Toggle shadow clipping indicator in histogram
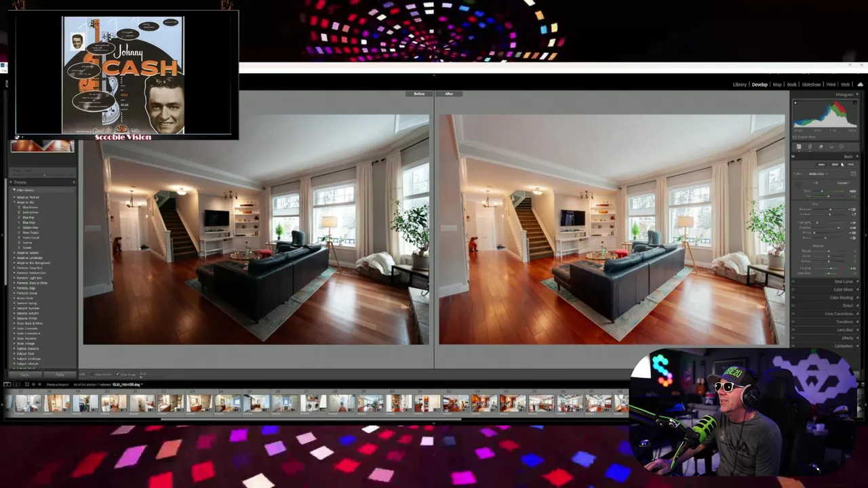 click(795, 102)
